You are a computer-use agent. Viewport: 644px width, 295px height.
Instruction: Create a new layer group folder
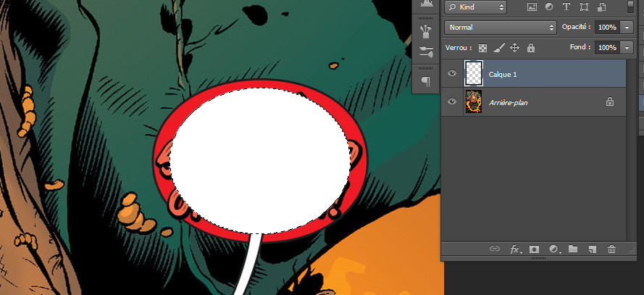[x=573, y=249]
